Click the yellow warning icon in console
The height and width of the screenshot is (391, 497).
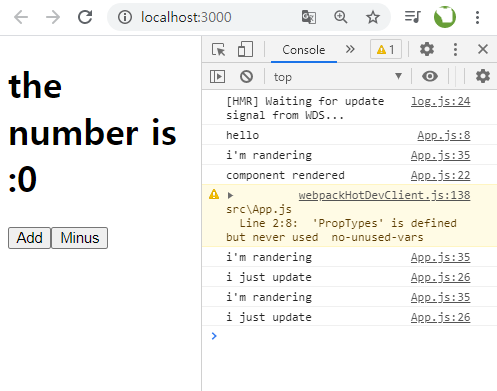pos(214,194)
